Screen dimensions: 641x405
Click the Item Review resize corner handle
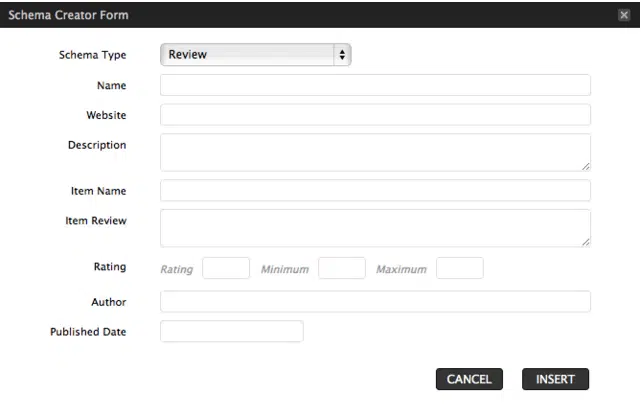(586, 241)
